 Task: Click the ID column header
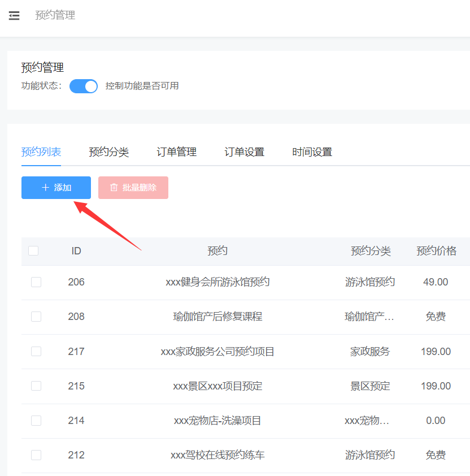76,251
